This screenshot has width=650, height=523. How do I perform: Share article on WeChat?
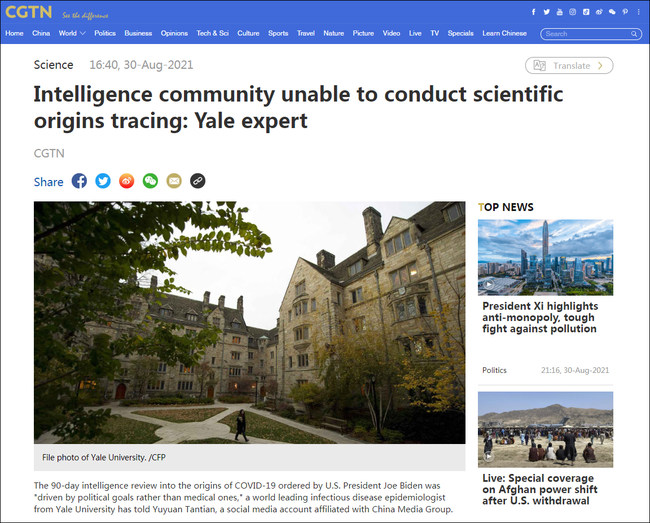tap(150, 181)
